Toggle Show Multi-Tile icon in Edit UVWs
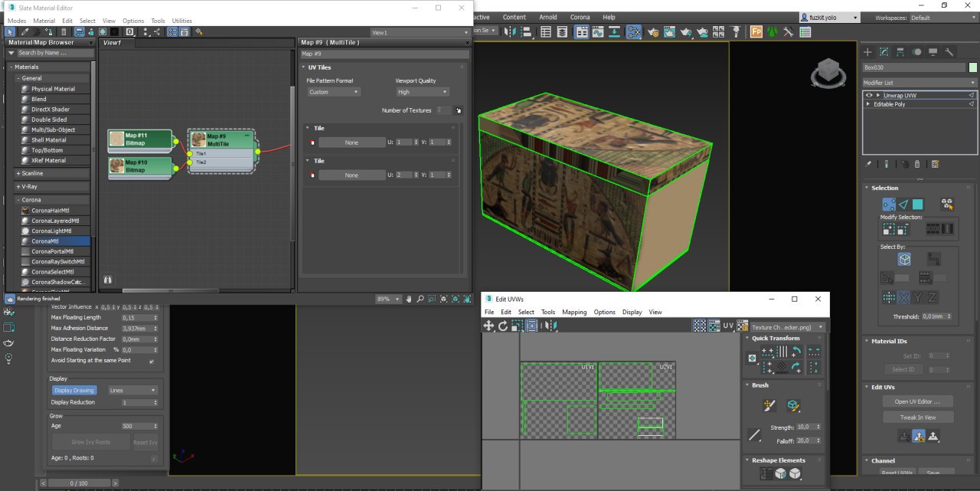The width and height of the screenshot is (980, 491). coord(699,326)
